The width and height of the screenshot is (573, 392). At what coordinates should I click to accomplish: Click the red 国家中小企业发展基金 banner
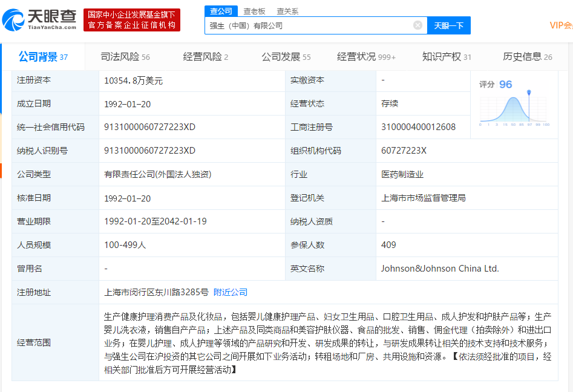pyautogui.click(x=131, y=20)
